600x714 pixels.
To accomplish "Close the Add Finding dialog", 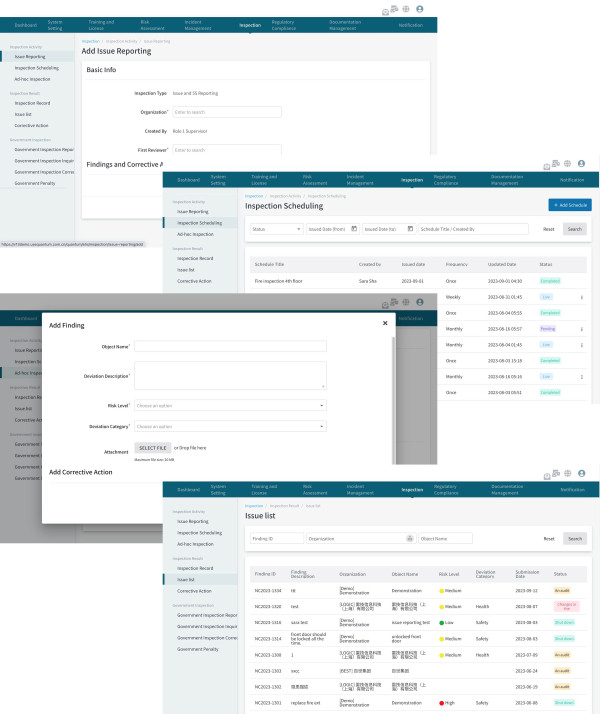I will (x=385, y=324).
